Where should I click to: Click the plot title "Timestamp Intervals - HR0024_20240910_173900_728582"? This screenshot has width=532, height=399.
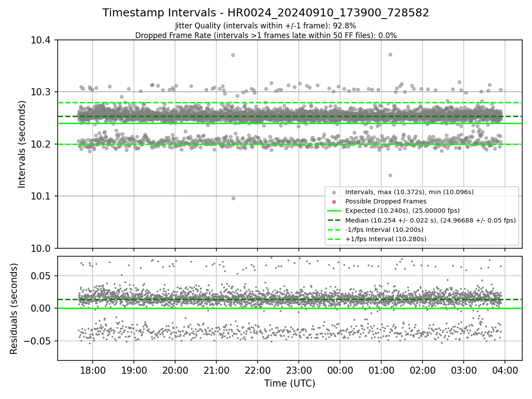coord(266,13)
